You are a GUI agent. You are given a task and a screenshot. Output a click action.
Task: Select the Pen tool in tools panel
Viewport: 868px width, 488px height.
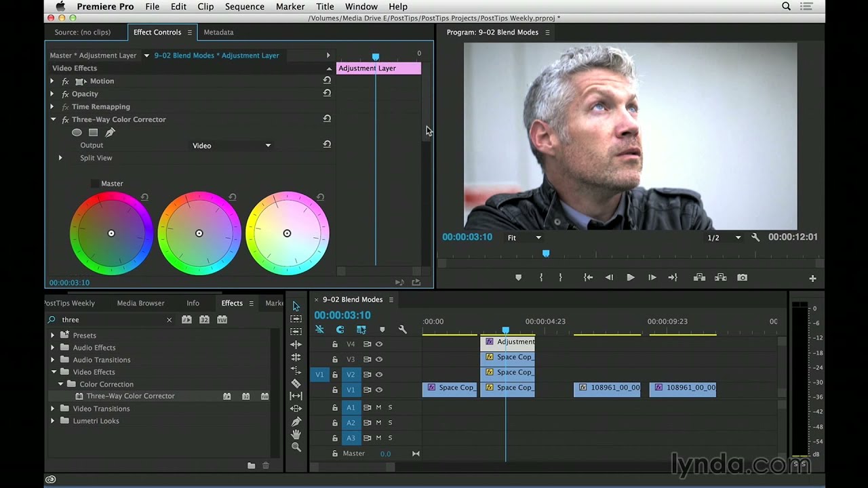(x=296, y=422)
